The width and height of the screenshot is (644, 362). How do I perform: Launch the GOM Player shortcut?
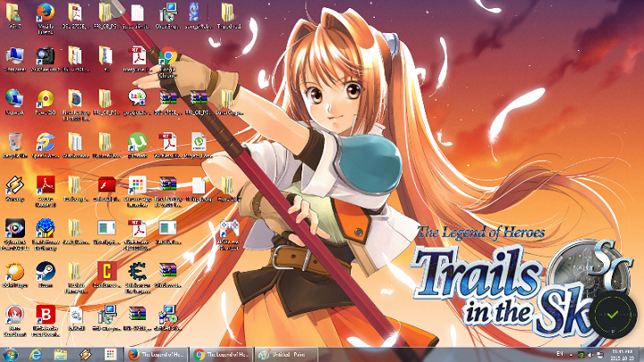[x=14, y=275]
